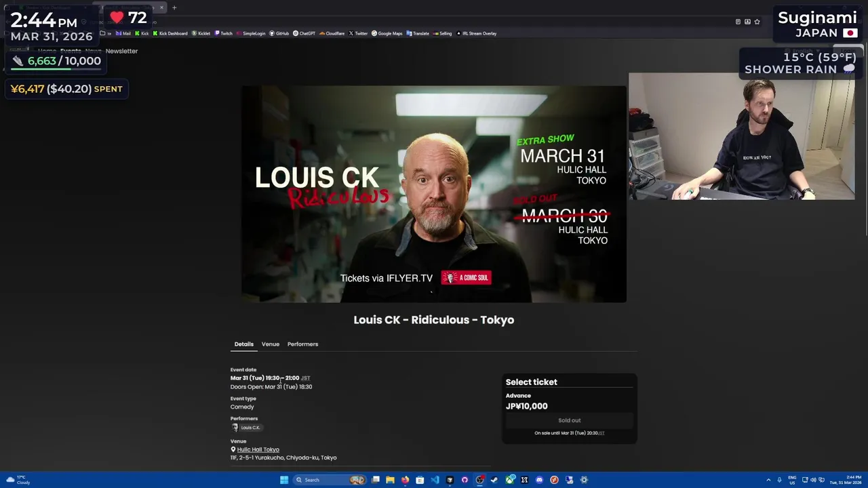
Task: Click the ENG US language indicator
Action: [792, 480]
